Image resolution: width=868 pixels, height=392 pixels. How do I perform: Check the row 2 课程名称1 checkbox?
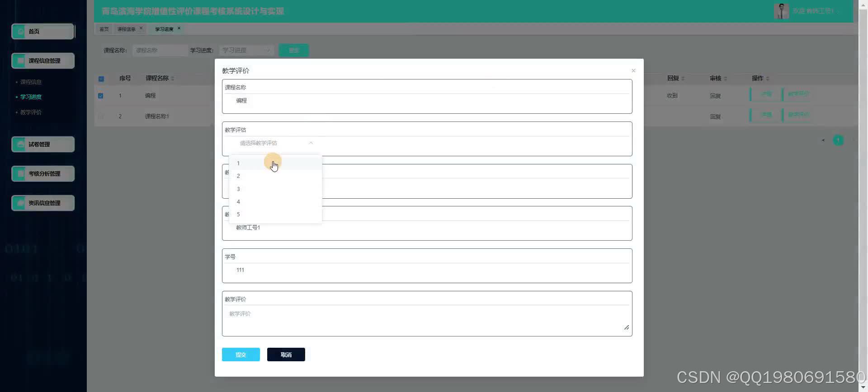point(101,117)
